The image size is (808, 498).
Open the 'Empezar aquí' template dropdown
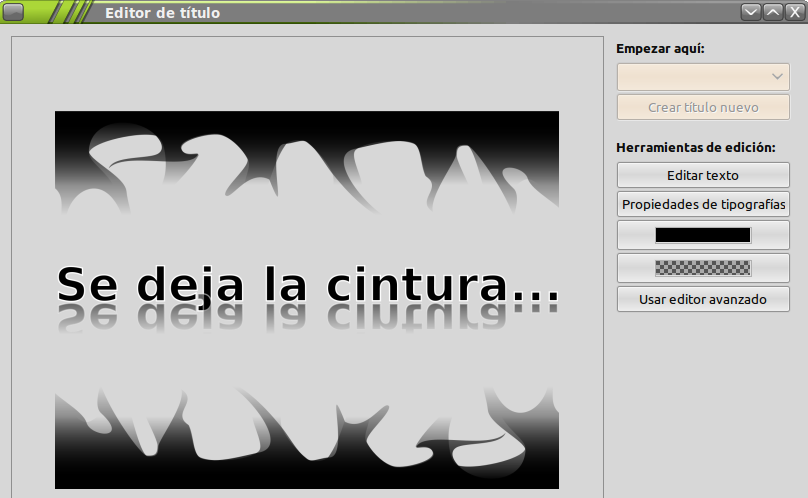point(703,77)
